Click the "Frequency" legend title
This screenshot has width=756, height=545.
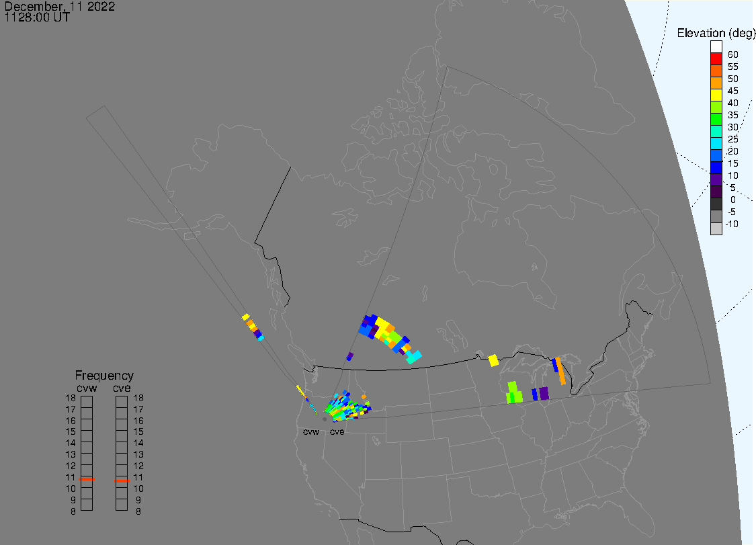coord(104,376)
